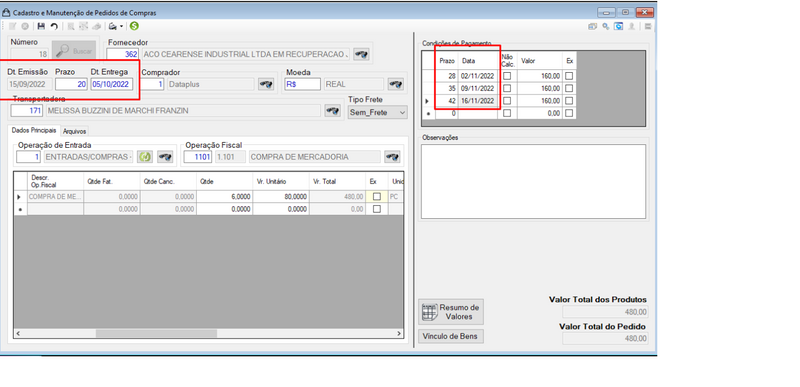Click the grayed magnifier document toolbar icon
The width and height of the screenshot is (800, 387).
tap(71, 26)
